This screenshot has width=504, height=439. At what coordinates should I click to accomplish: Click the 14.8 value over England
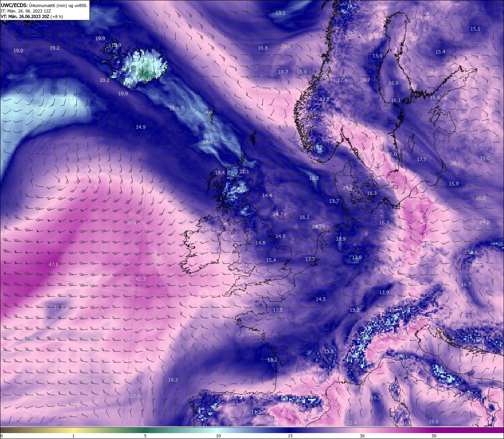260,243
